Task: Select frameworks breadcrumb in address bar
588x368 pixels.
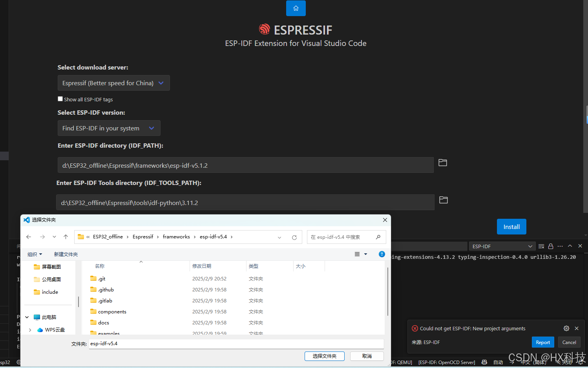Action: click(x=176, y=237)
